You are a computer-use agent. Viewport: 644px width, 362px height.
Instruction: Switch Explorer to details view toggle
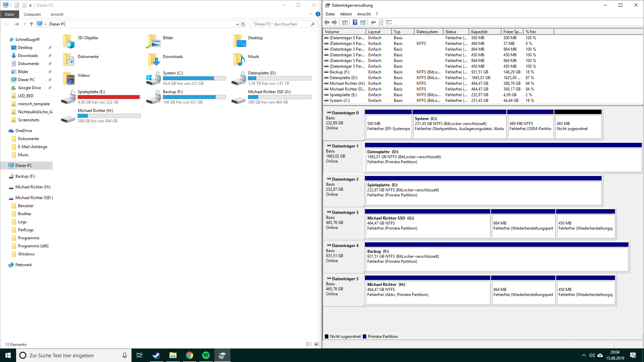(309, 344)
